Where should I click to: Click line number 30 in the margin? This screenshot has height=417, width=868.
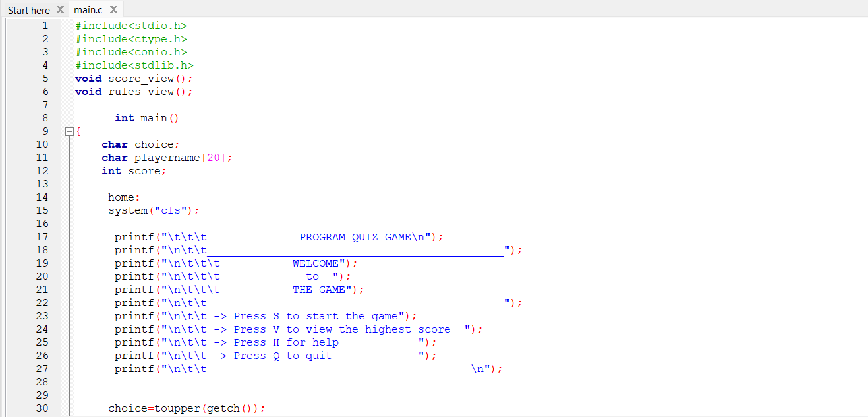[x=42, y=408]
